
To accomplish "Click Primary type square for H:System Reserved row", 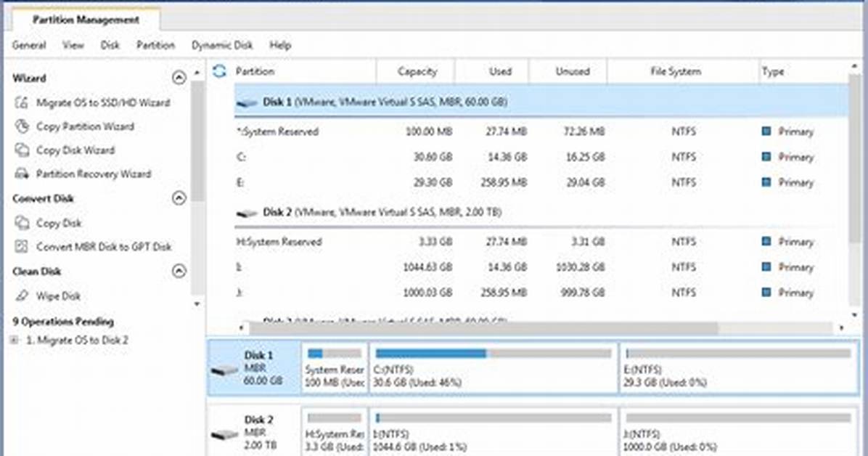I will click(766, 242).
